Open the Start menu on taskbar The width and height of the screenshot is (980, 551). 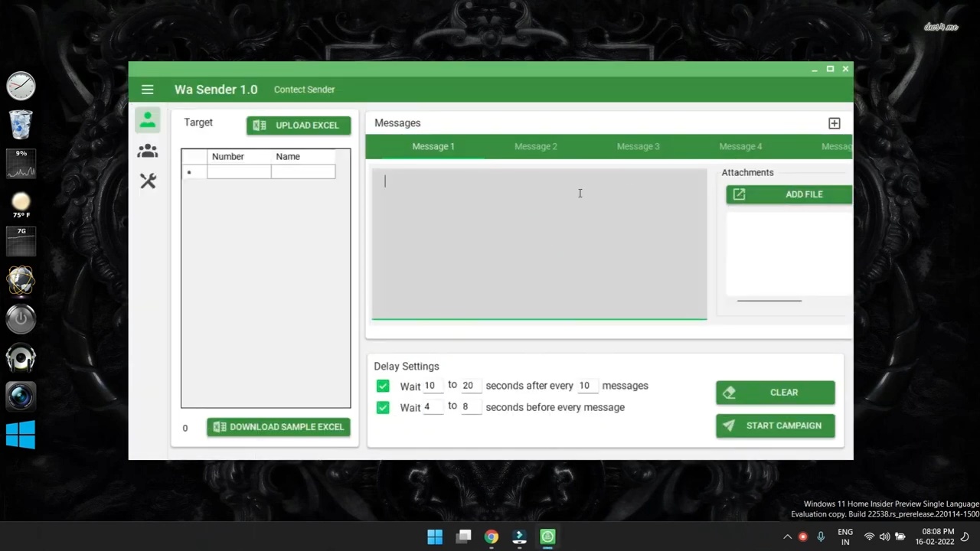(435, 536)
